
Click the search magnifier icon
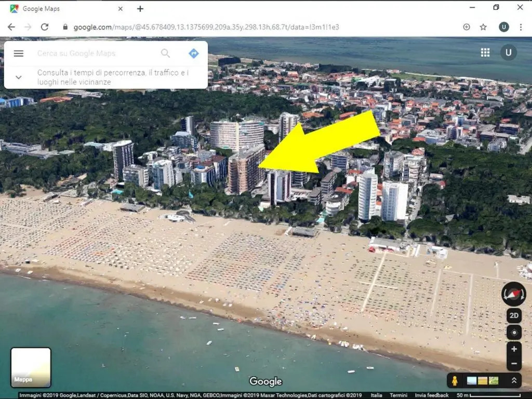tap(165, 53)
